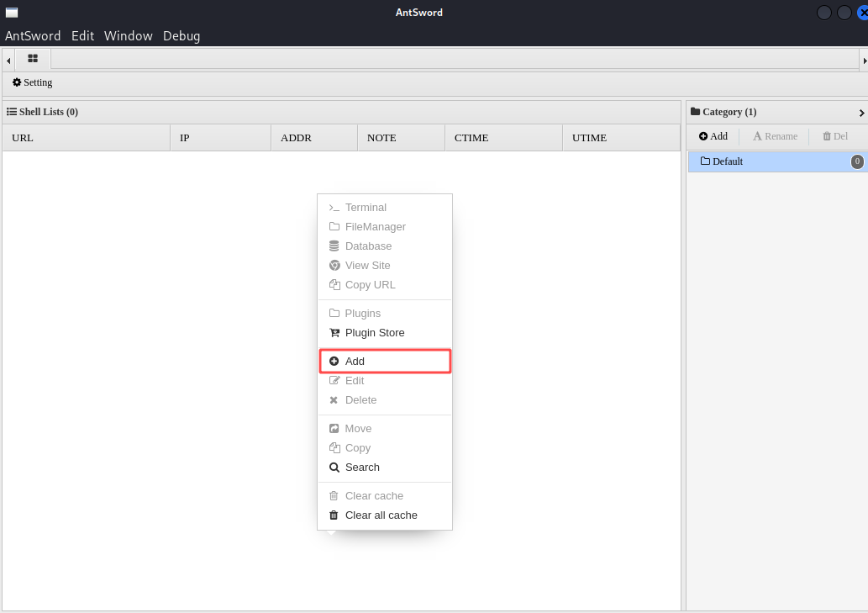868x613 pixels.
Task: Click the Category (1) panel title
Action: coord(723,112)
